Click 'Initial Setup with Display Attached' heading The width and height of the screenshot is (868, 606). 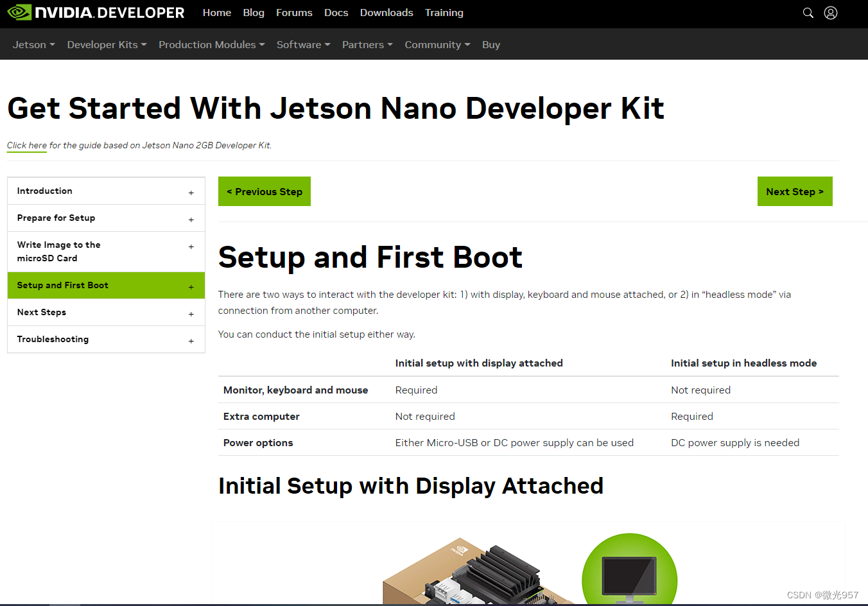pyautogui.click(x=411, y=486)
